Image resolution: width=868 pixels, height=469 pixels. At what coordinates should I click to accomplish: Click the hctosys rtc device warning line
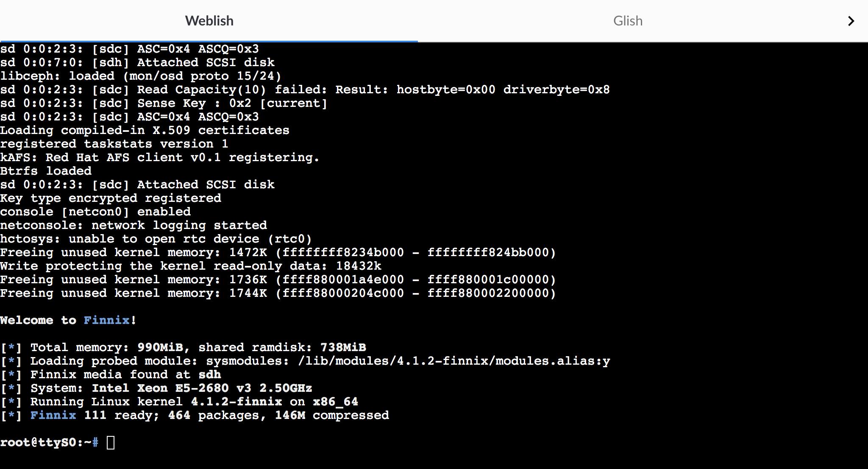pyautogui.click(x=156, y=239)
